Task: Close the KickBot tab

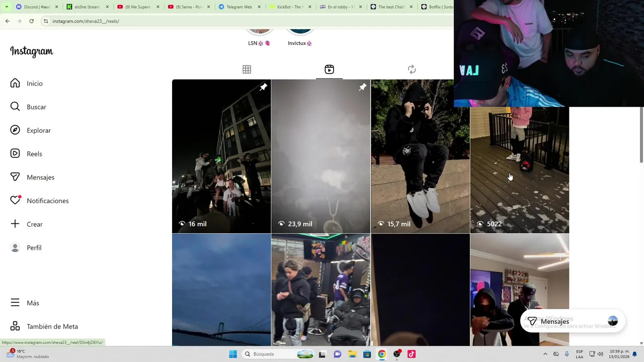Action: click(x=310, y=7)
